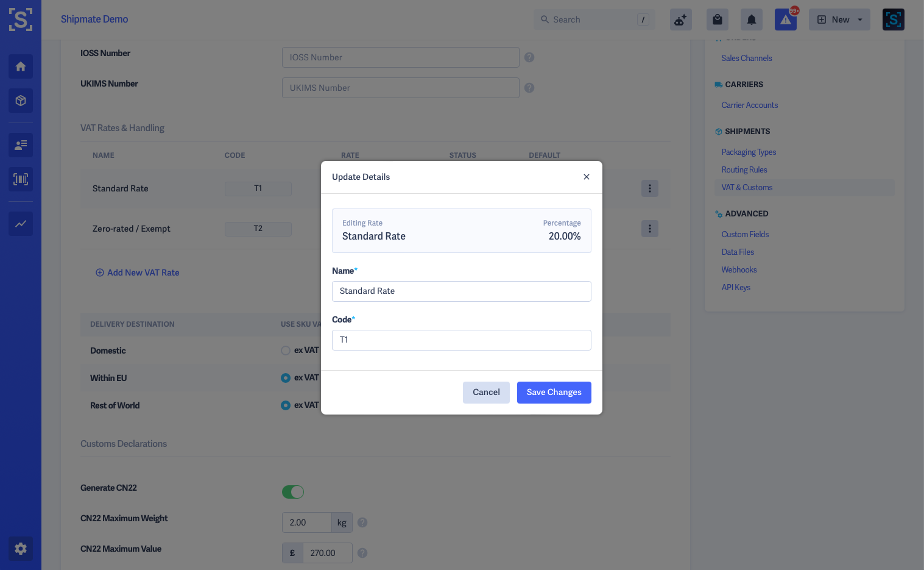Select Within EU ex VAT radio button
The width and height of the screenshot is (924, 570).
click(x=286, y=378)
